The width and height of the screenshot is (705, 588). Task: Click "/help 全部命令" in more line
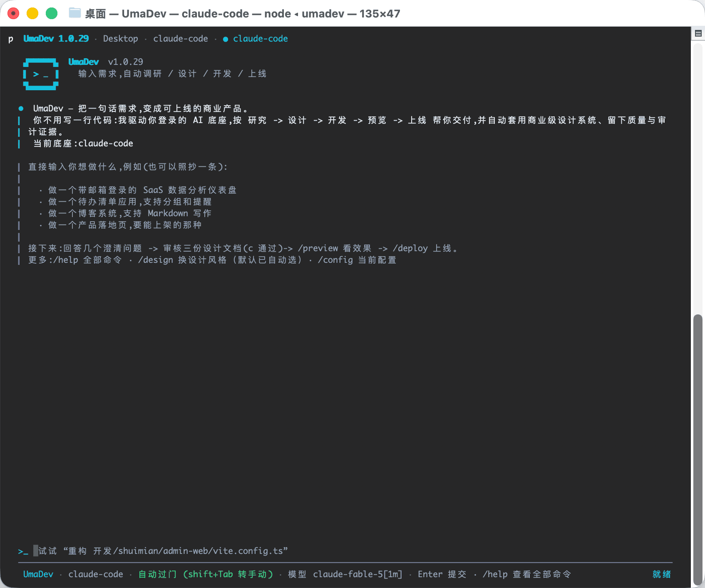87,260
